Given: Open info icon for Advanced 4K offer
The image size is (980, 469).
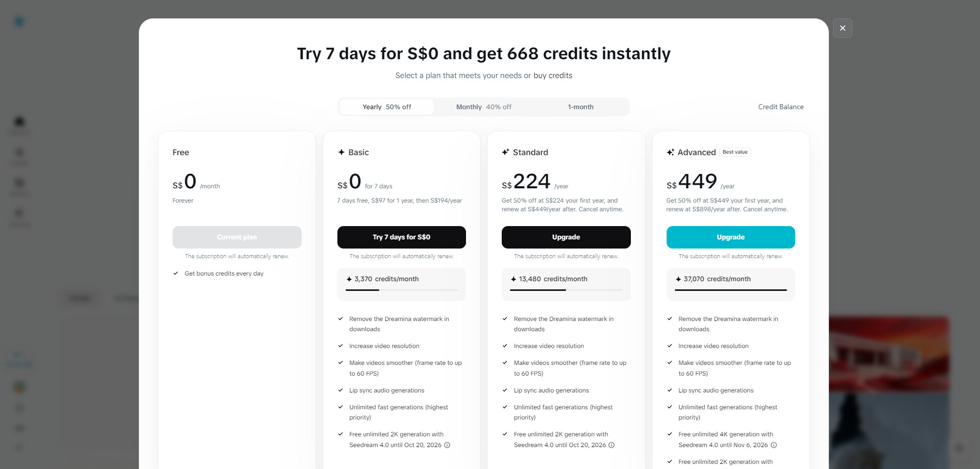Looking at the screenshot, I should point(774,445).
